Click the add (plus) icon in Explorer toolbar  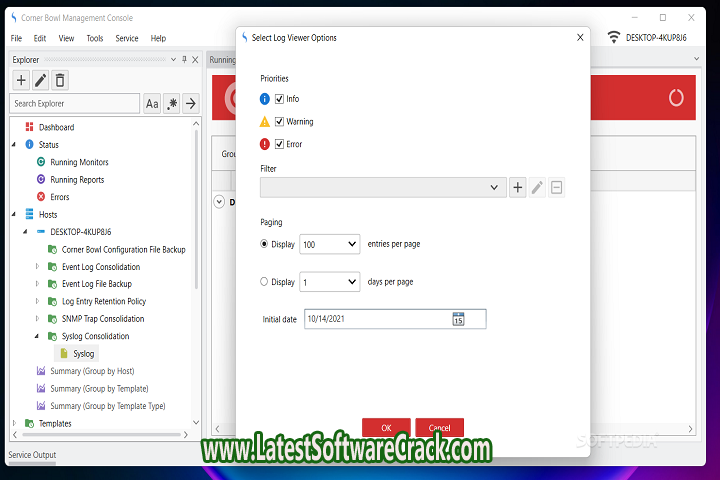[x=21, y=80]
